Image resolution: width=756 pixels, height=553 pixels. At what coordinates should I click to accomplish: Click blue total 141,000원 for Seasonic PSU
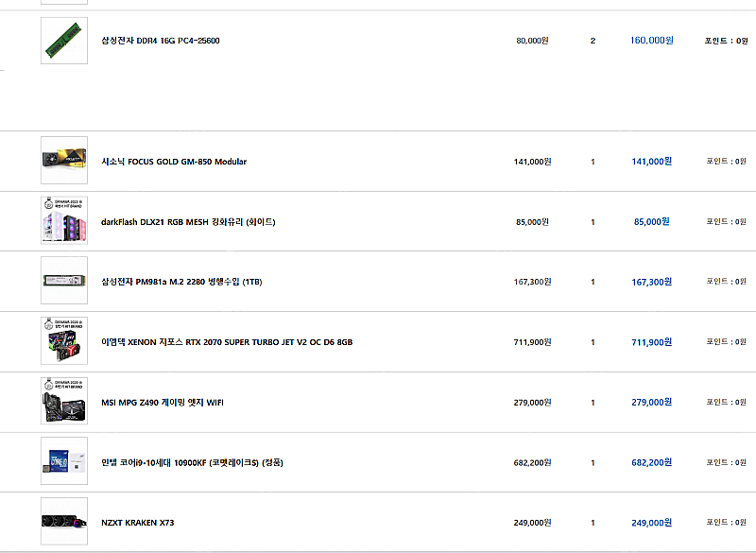tap(652, 161)
